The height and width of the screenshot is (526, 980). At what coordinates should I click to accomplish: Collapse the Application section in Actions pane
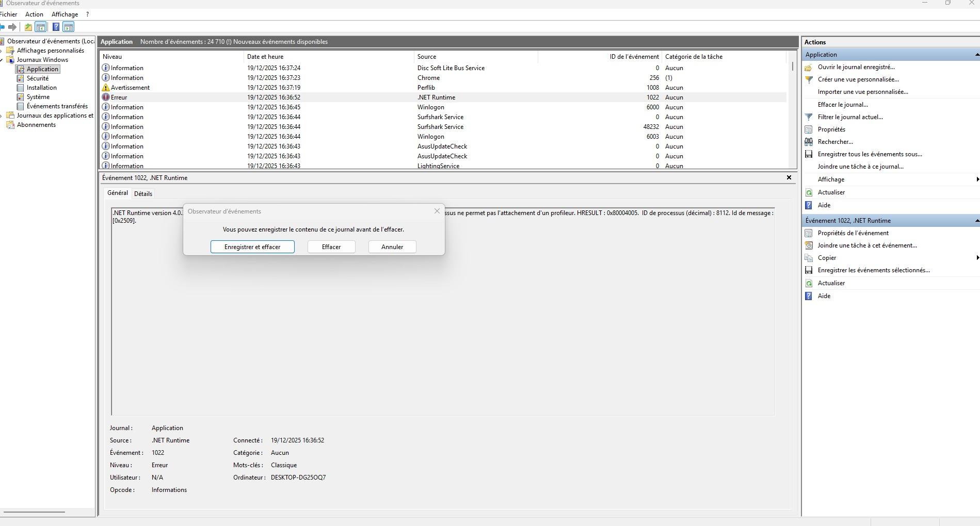pyautogui.click(x=977, y=55)
